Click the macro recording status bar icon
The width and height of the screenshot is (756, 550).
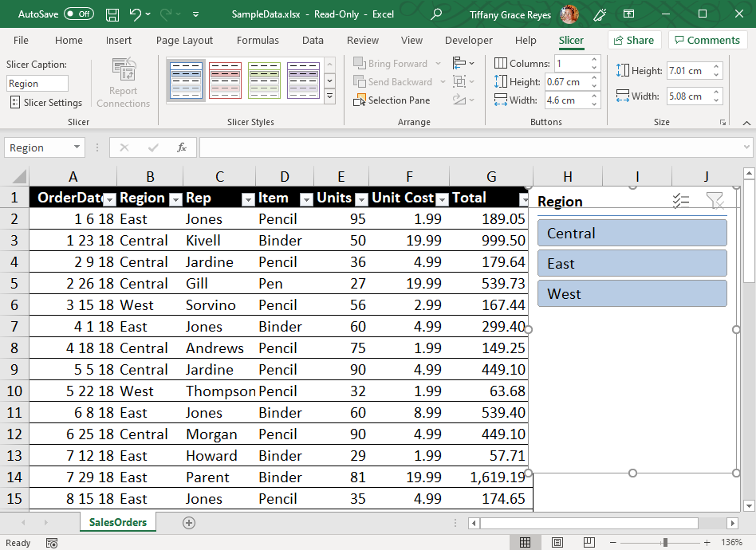point(52,544)
